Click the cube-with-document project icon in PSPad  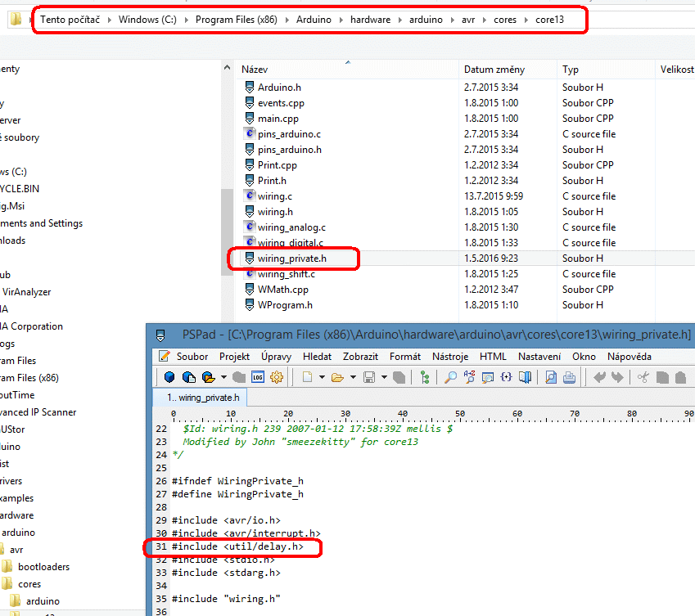click(x=189, y=377)
